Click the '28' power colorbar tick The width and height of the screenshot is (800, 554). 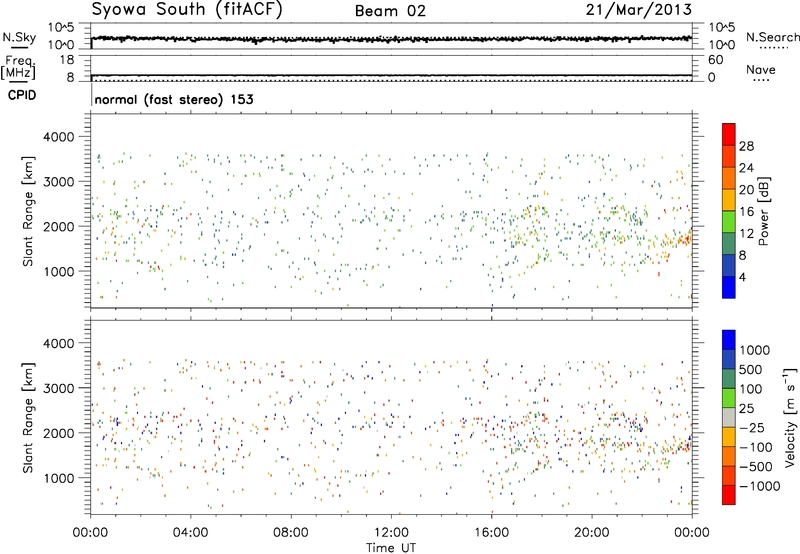[x=746, y=146]
